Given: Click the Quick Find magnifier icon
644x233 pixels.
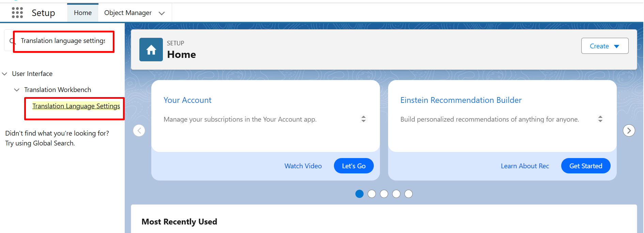Looking at the screenshot, I should point(12,41).
